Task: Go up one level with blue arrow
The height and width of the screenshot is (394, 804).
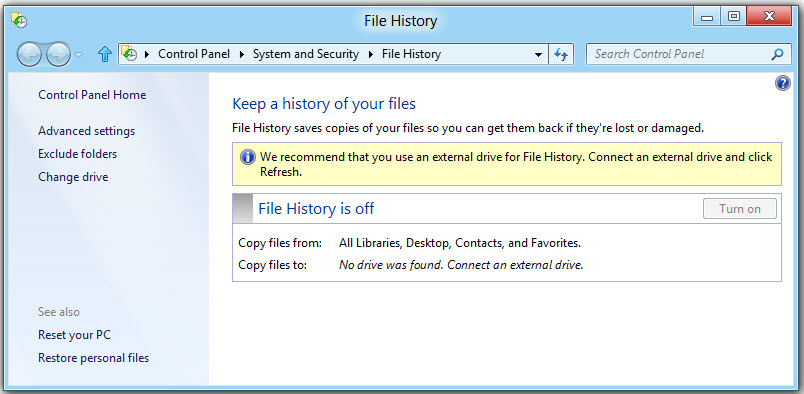Action: (x=105, y=54)
